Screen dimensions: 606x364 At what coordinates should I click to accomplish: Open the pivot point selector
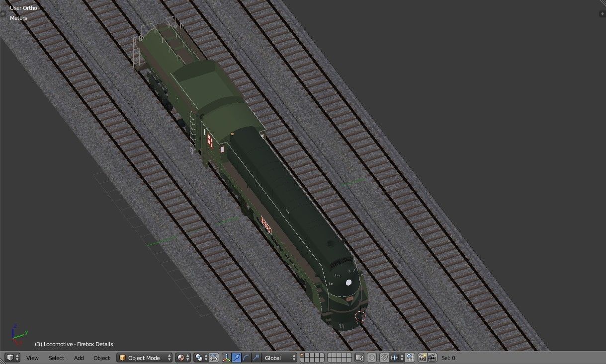(x=201, y=358)
